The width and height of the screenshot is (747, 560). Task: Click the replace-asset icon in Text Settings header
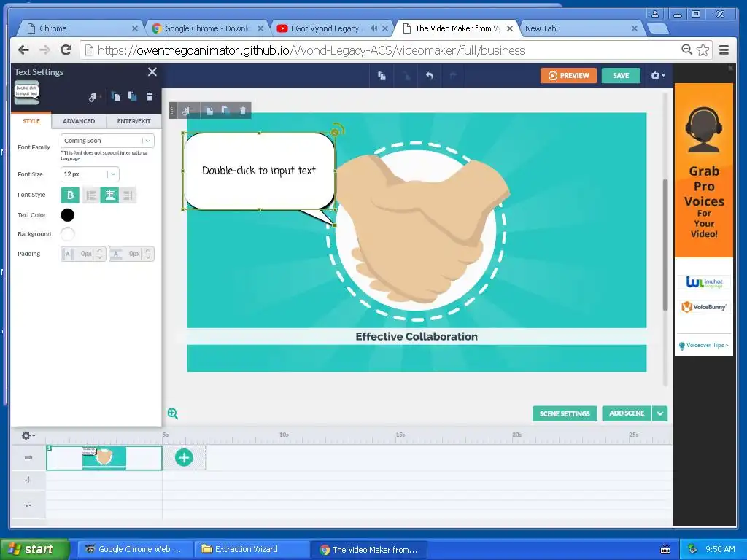click(x=93, y=97)
